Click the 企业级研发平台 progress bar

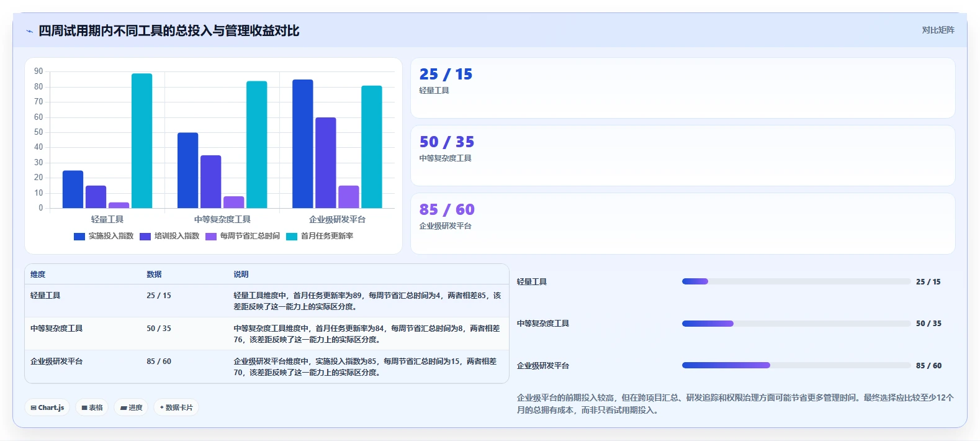click(796, 365)
